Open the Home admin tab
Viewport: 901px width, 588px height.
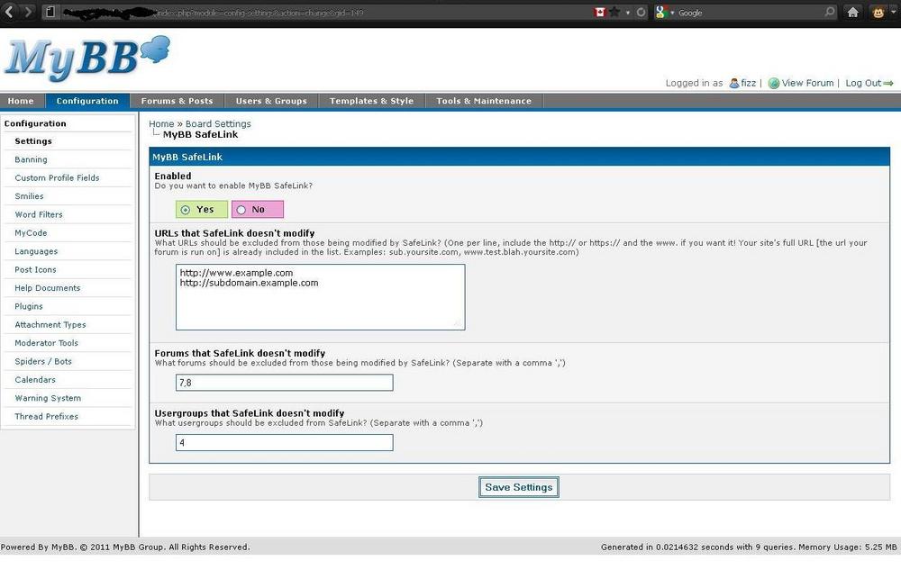click(21, 101)
